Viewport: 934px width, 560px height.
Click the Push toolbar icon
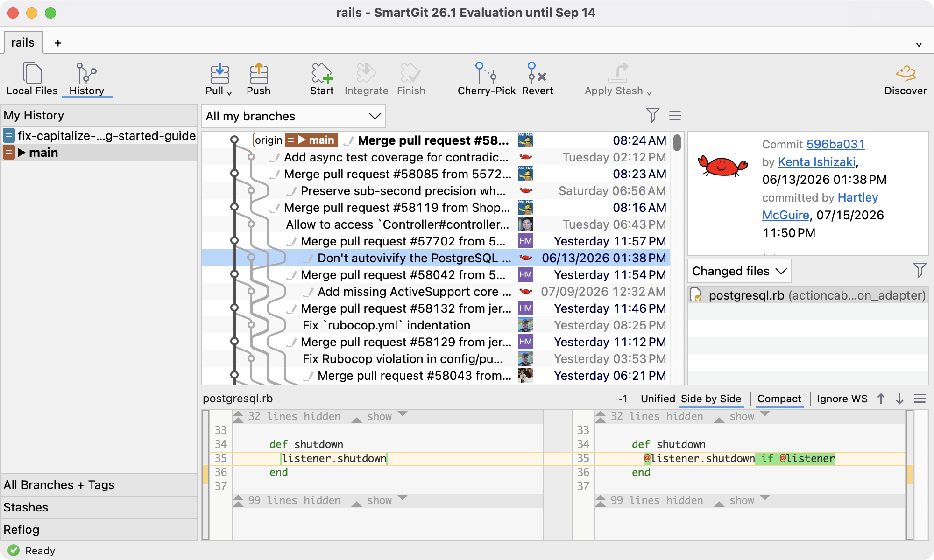[x=259, y=74]
